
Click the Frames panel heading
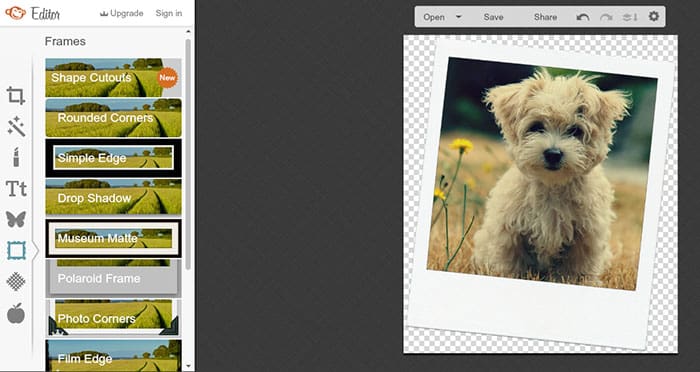tap(65, 42)
